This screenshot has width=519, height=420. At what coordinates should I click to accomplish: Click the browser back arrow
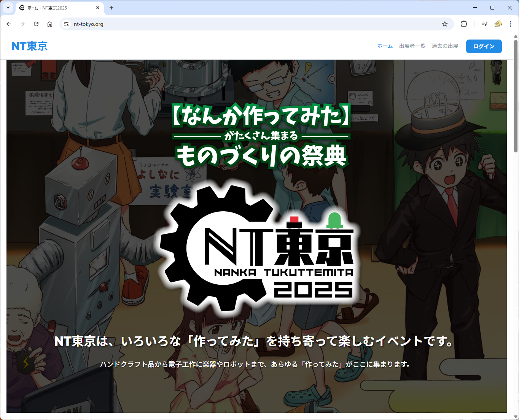9,24
